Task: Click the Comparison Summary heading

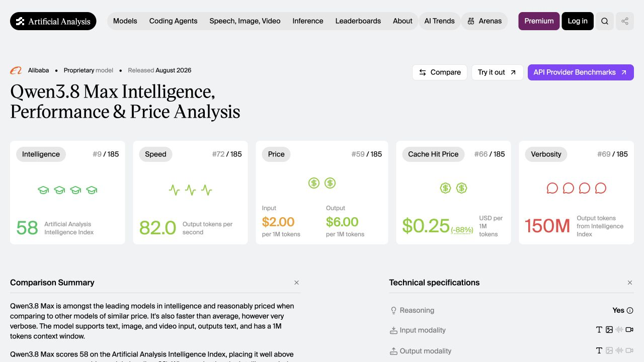Action: [x=52, y=283]
